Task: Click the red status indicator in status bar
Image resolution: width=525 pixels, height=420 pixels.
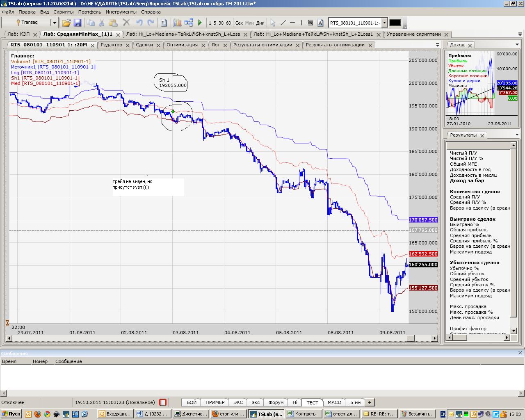Action: click(x=163, y=402)
